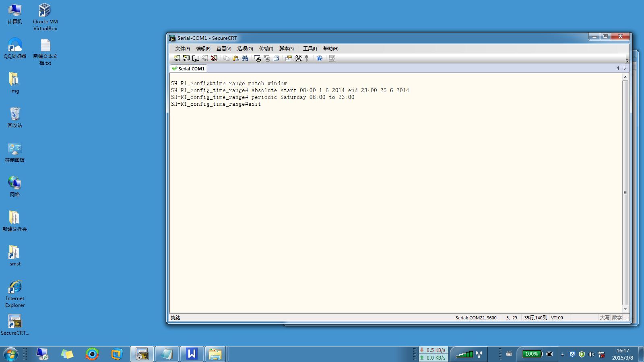
Task: Open the 脚本(S) menu
Action: click(287, 49)
